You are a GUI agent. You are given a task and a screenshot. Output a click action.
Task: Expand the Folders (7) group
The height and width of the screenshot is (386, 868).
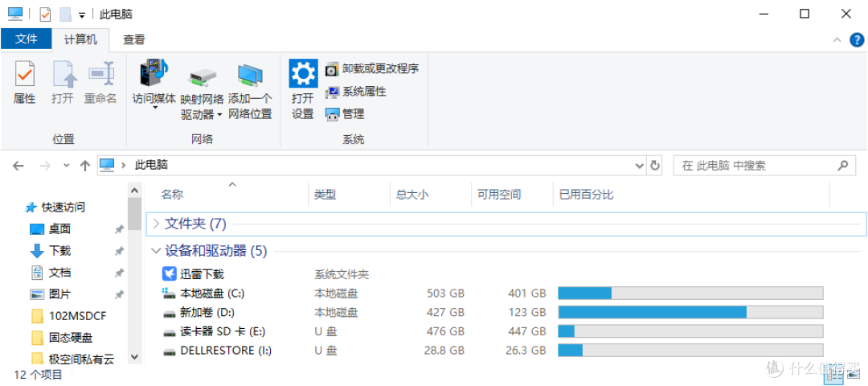point(157,224)
